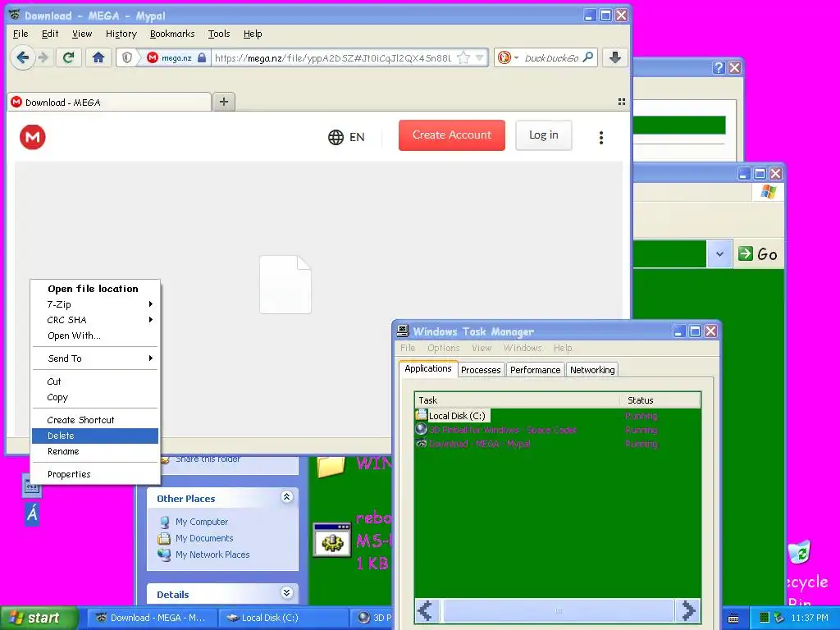Expand the 7-Zip submenu
This screenshot has height=630, width=840.
click(95, 304)
